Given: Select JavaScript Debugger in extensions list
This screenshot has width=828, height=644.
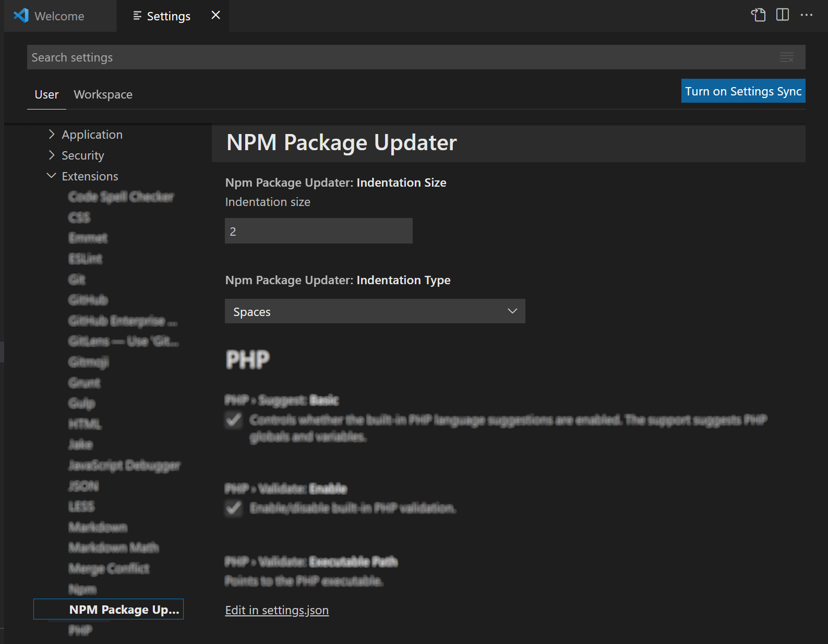Looking at the screenshot, I should 124,465.
